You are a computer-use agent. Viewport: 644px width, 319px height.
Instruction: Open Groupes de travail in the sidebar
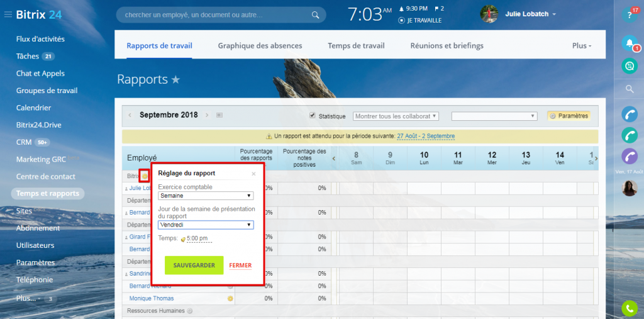(x=47, y=91)
